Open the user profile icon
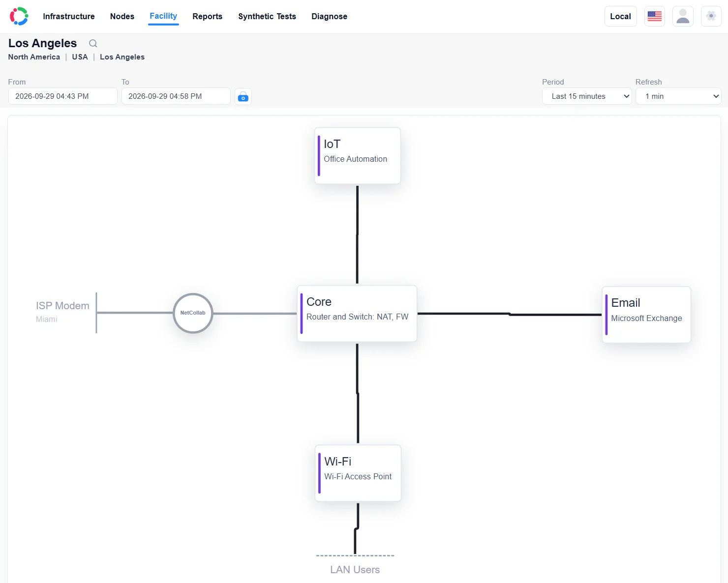This screenshot has height=583, width=728. point(683,16)
